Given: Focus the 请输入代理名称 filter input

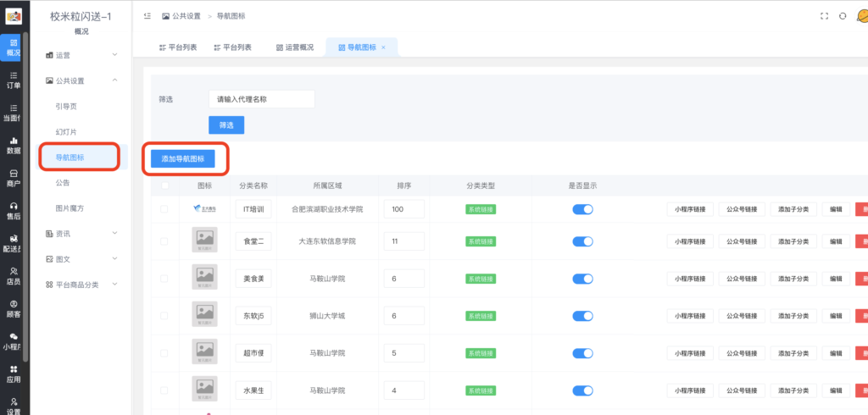Looking at the screenshot, I should coord(261,99).
